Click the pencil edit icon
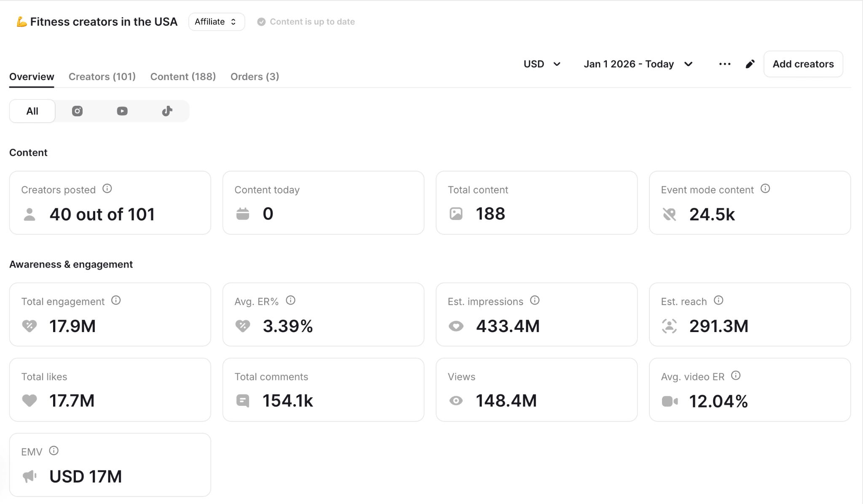Screen dimensions: 863x504 750,64
